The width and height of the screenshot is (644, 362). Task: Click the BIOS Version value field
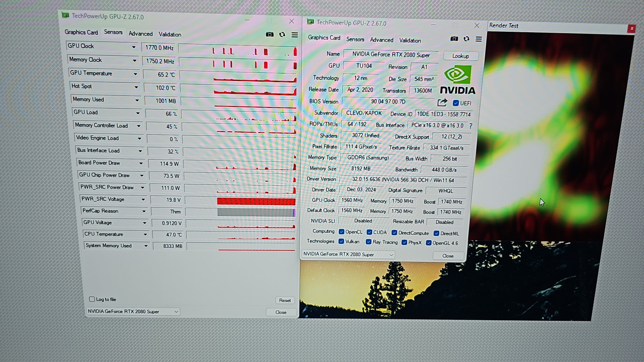388,102
